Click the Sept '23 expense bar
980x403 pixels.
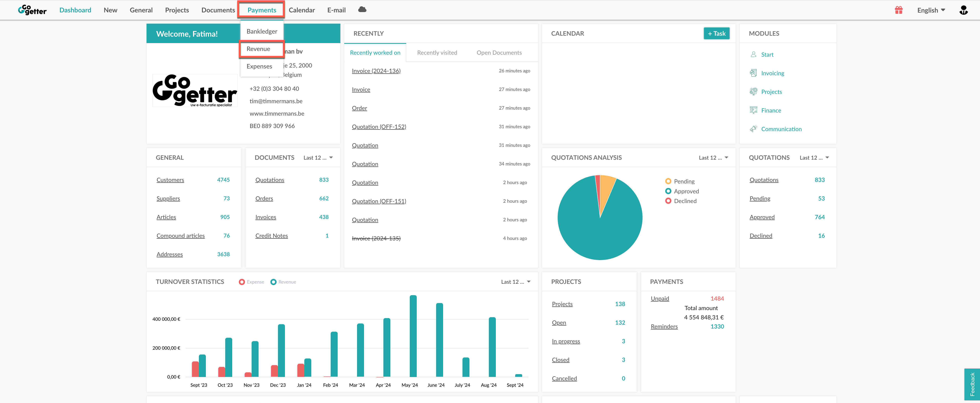(195, 369)
